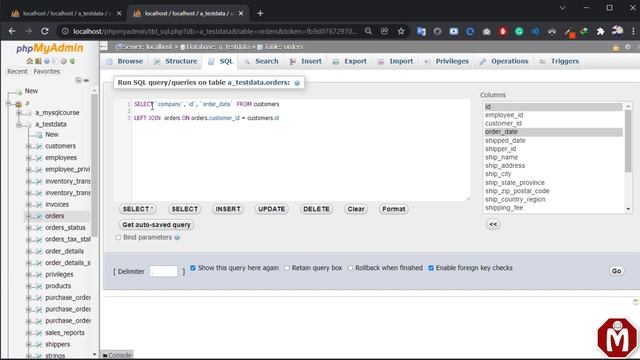The width and height of the screenshot is (640, 360).
Task: Open browser profile avatar
Action: pyautogui.click(x=618, y=31)
